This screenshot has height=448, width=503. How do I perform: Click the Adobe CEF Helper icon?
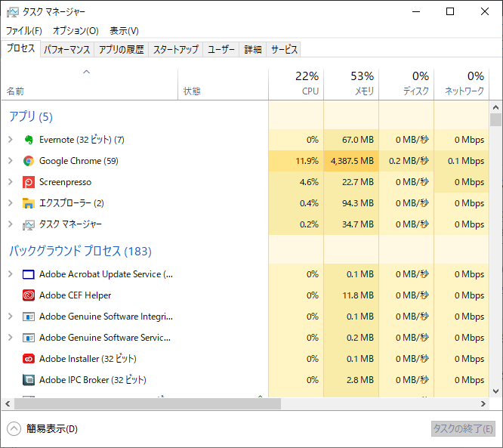coord(29,295)
